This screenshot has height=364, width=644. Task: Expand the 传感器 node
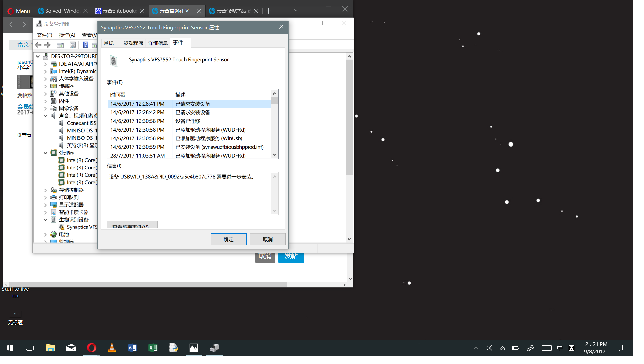pyautogui.click(x=45, y=86)
